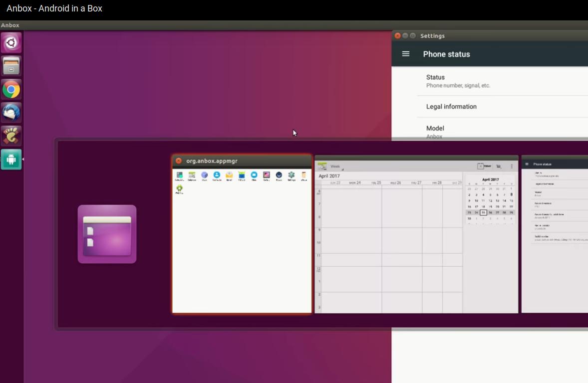Select the highlighted day 25 in mini calendar
This screenshot has height=383, width=588.
tap(483, 212)
